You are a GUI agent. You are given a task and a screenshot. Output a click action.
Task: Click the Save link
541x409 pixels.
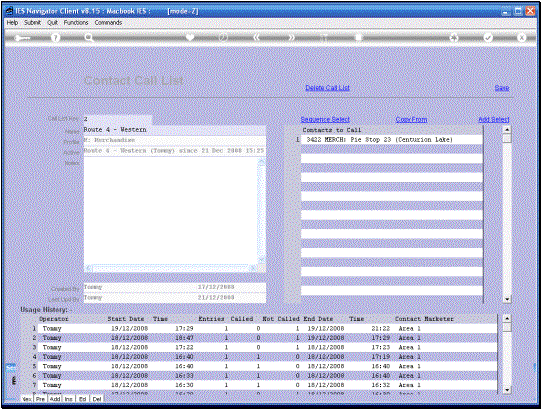point(502,88)
